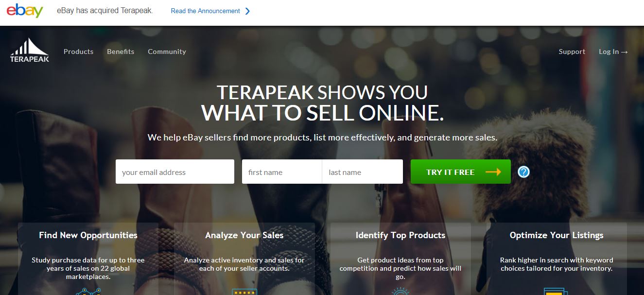Click the Terapeak mountain logo
644x295 pixels.
pyautogui.click(x=30, y=50)
